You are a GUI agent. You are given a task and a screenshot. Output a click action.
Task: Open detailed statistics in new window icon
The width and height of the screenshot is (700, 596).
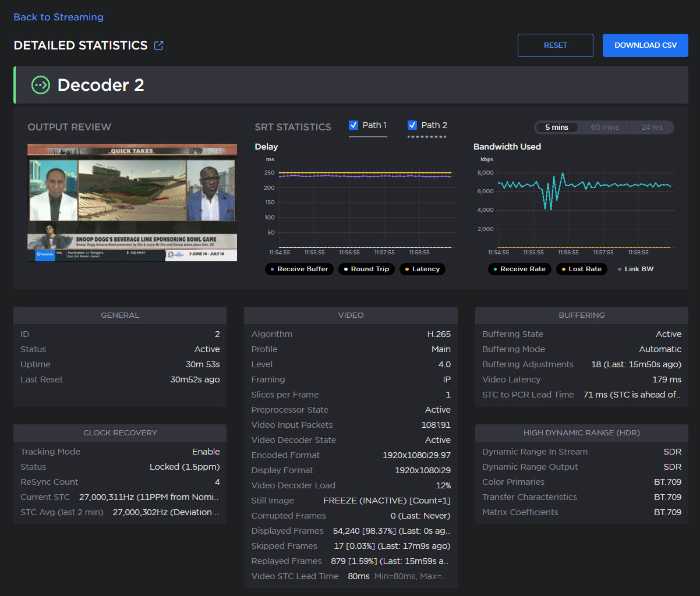[158, 45]
